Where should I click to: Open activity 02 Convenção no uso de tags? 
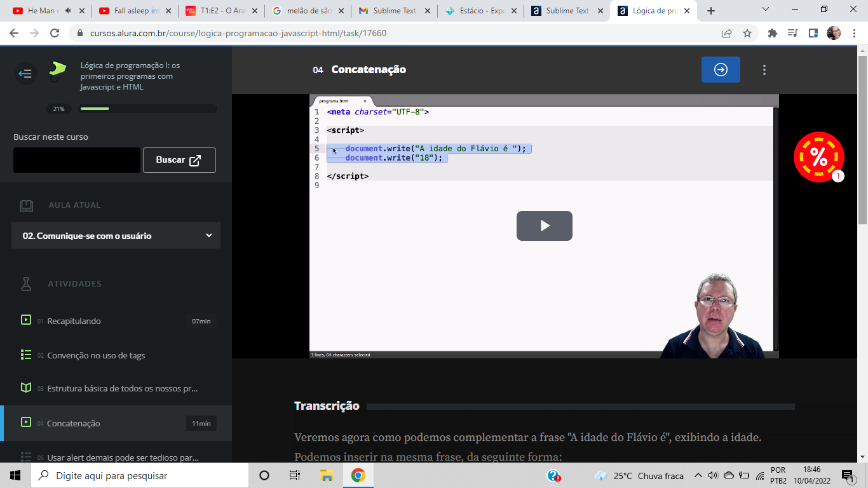pyautogui.click(x=116, y=355)
